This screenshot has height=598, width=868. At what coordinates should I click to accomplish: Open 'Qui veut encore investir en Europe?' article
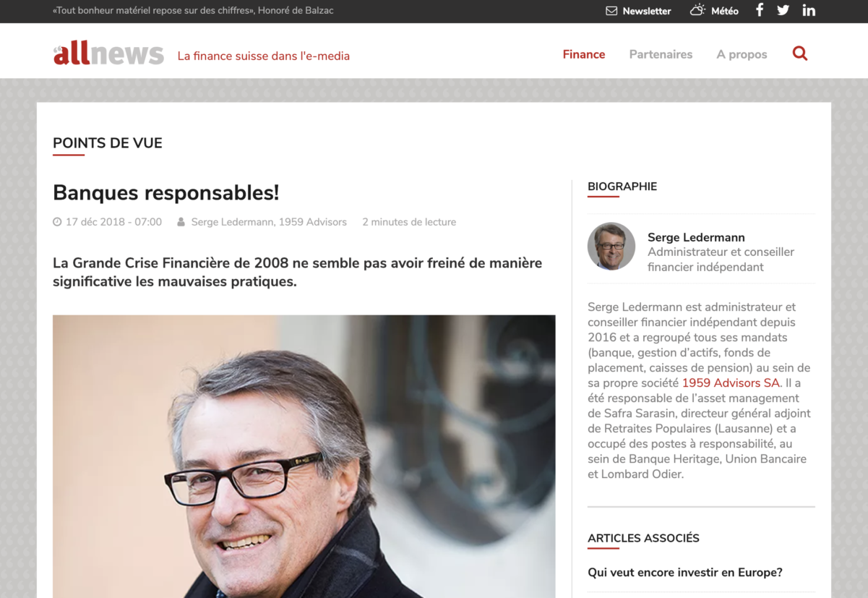685,572
